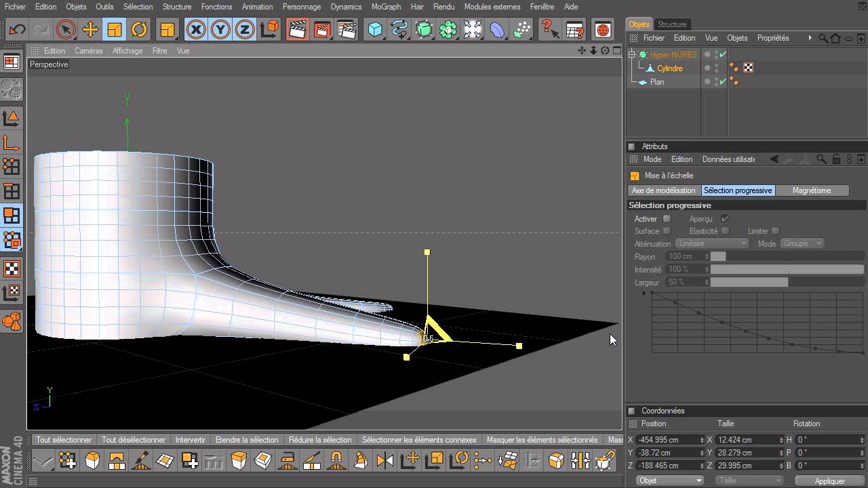Activate the Rotate tool

point(139,29)
